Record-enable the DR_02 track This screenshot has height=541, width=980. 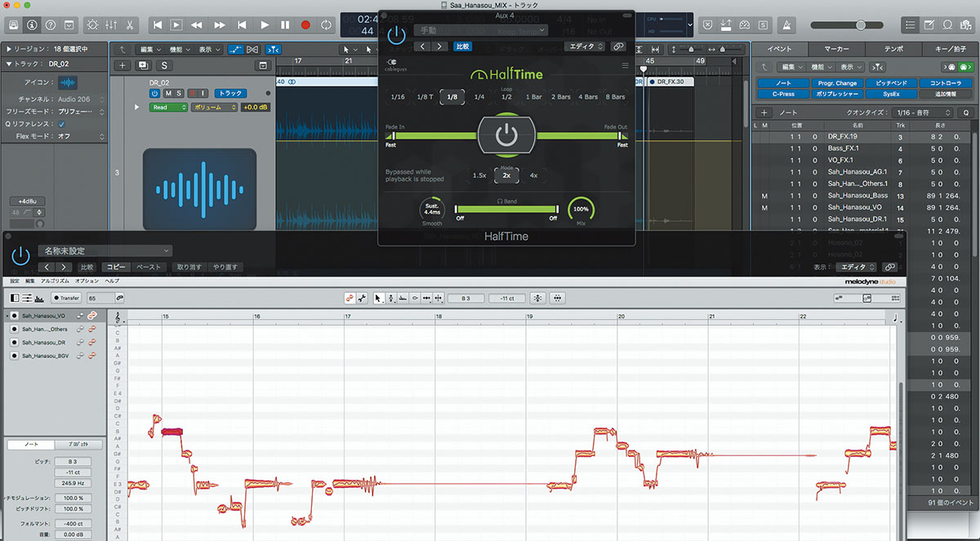pos(192,93)
